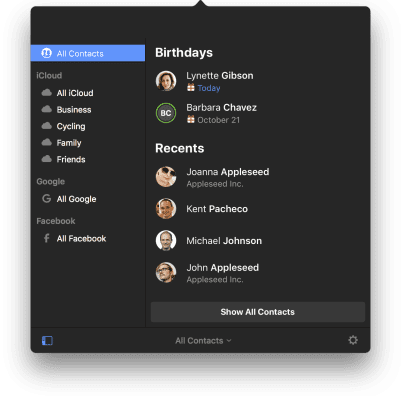
Task: Open Michael Johnson's avatar photo
Action: (166, 240)
